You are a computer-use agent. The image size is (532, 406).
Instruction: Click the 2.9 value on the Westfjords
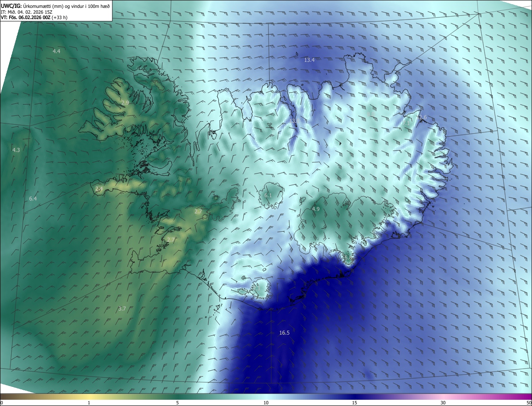click(x=125, y=102)
